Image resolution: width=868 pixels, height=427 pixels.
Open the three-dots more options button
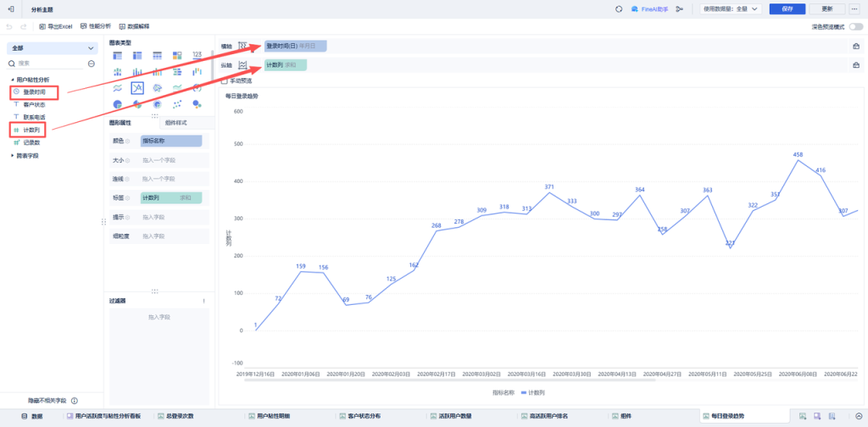[856, 8]
